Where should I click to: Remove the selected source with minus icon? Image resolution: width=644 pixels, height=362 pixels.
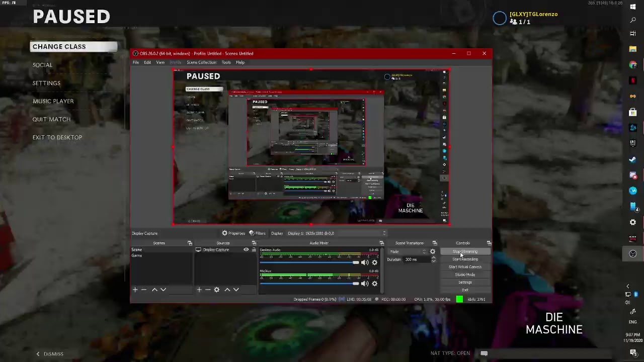point(208,290)
